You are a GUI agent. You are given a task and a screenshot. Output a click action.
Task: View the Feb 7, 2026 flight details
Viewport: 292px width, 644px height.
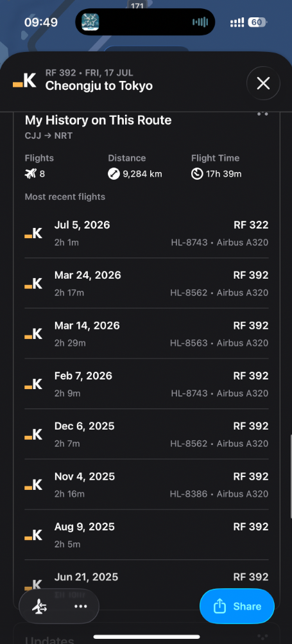pos(146,384)
